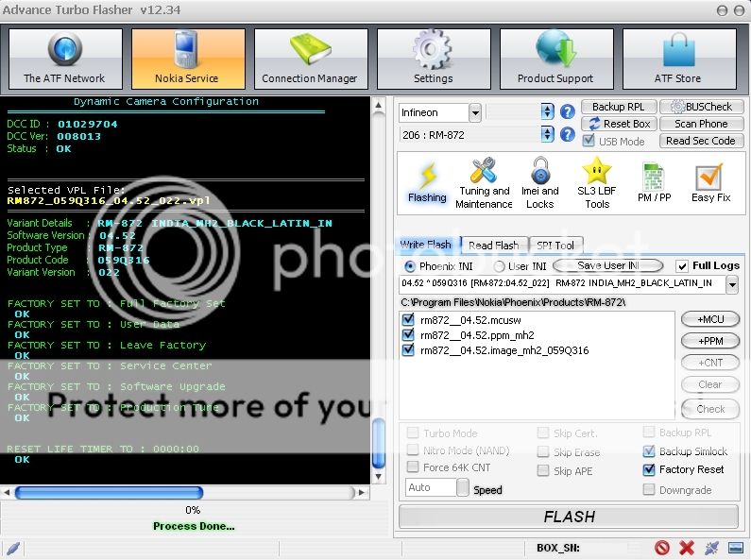Screen dimensions: 751x560
Task: Select the User INI radio button
Action: pos(499,266)
